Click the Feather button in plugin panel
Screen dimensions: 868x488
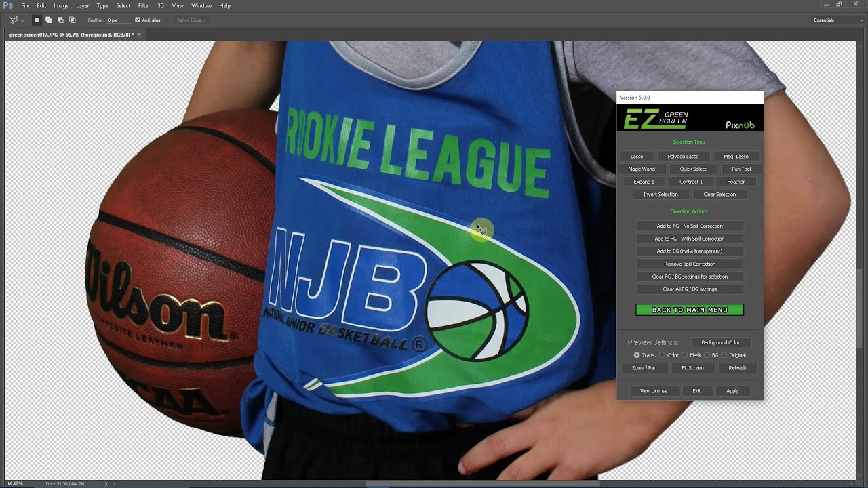736,182
